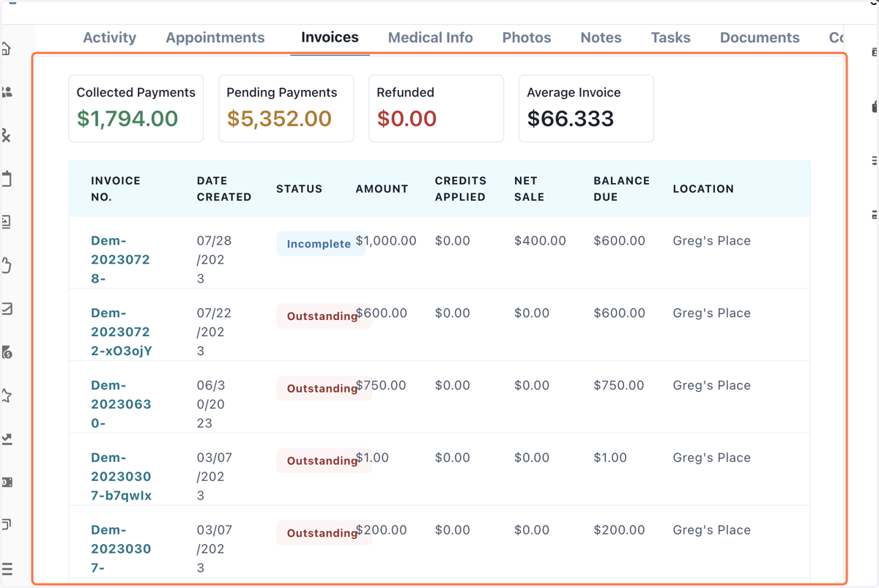Click the Collected Payments $1,794.00 card

click(x=136, y=108)
